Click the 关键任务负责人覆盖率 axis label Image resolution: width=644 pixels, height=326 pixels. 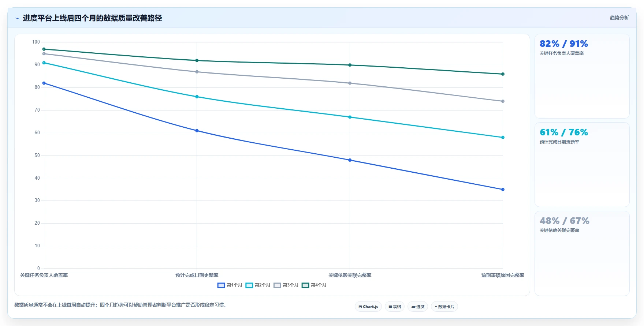click(44, 275)
